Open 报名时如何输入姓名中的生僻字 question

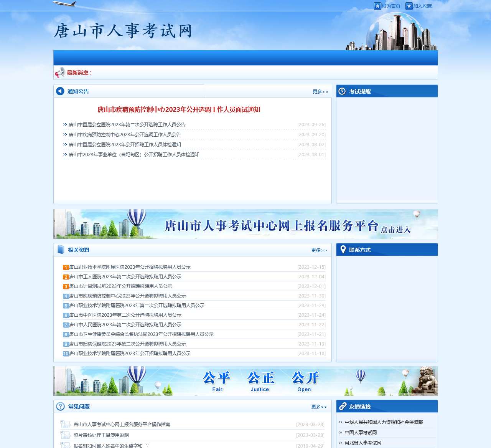(111, 445)
